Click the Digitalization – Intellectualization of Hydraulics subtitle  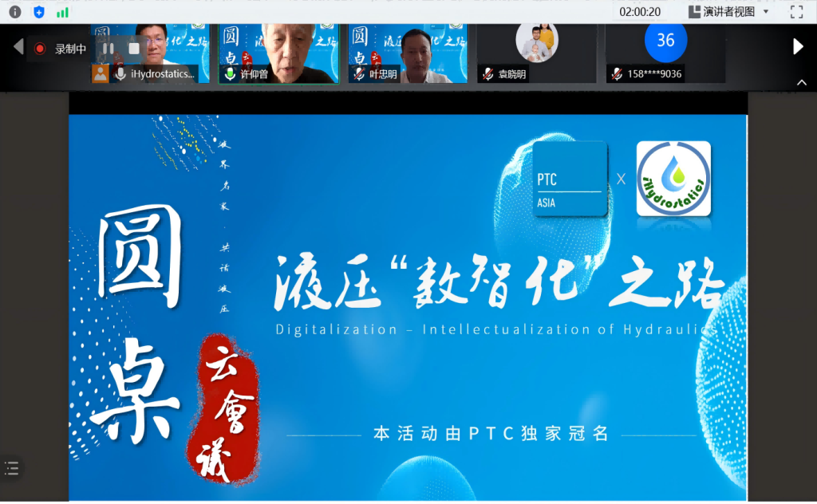click(x=496, y=329)
